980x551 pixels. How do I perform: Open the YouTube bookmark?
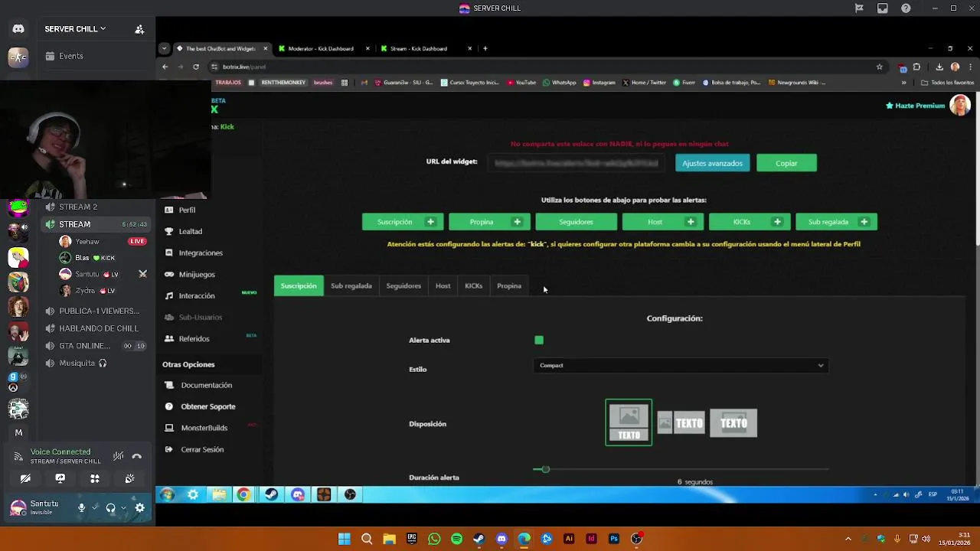(x=521, y=83)
